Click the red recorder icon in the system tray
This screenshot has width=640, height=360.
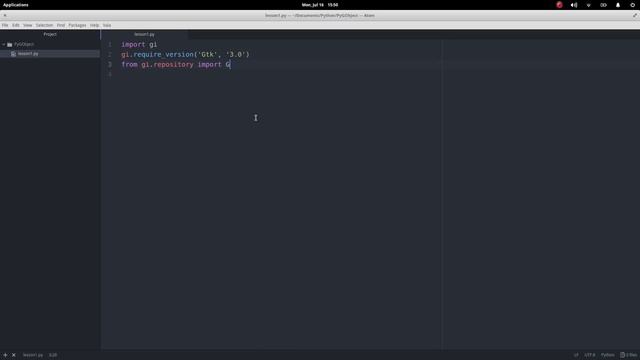pos(559,5)
